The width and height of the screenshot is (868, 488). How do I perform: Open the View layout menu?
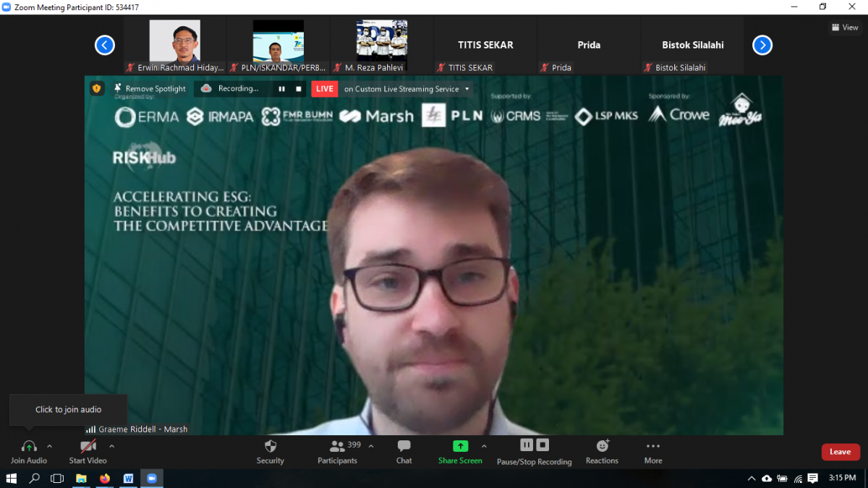(x=845, y=27)
